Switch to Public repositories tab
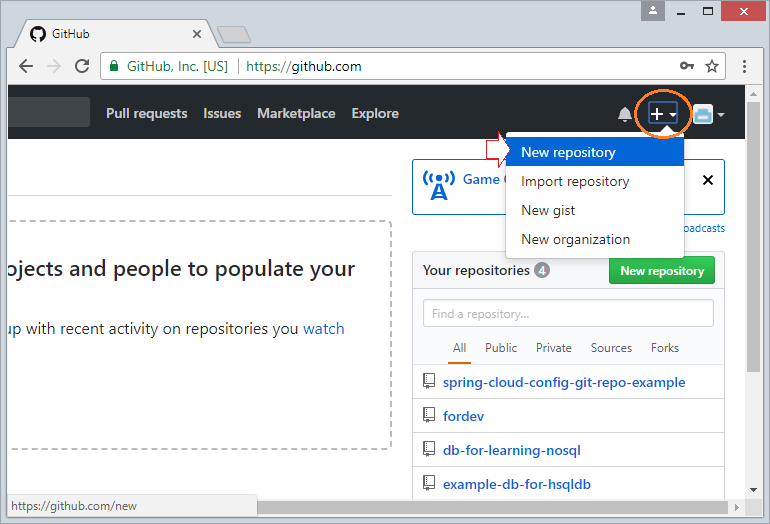770x524 pixels. pyautogui.click(x=501, y=348)
